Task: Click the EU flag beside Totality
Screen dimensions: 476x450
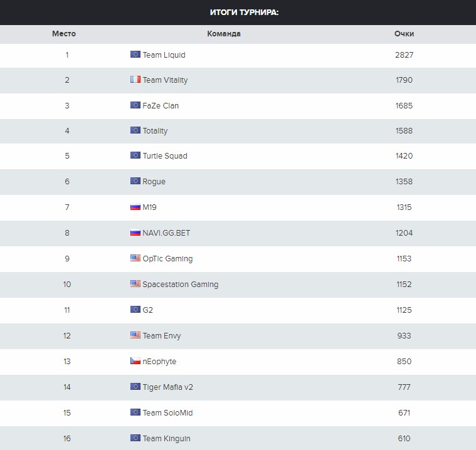Action: (x=135, y=130)
